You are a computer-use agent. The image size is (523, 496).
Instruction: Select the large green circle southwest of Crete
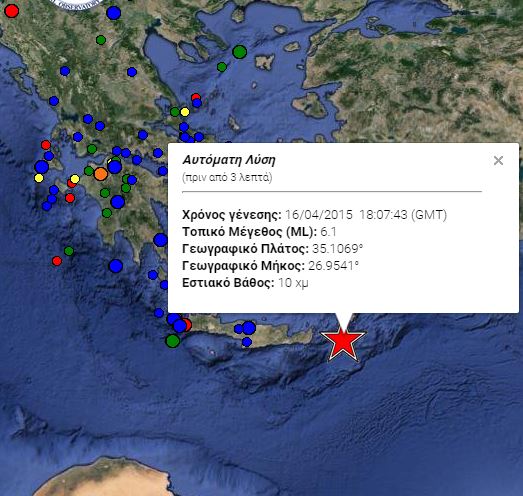pyautogui.click(x=173, y=341)
